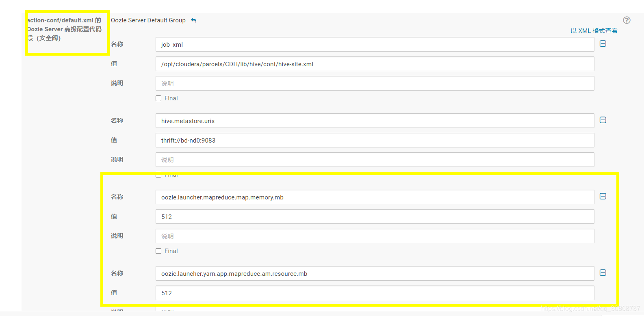
Task: Remove the hive.metastore.uris property entry
Action: click(603, 120)
